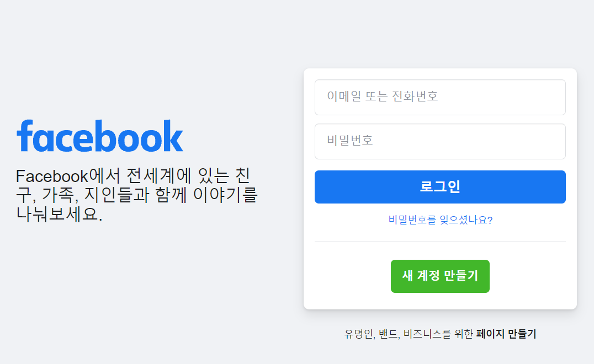594x364 pixels.
Task: Click the 나눠보세요 line of the tagline
Action: pyautogui.click(x=59, y=214)
